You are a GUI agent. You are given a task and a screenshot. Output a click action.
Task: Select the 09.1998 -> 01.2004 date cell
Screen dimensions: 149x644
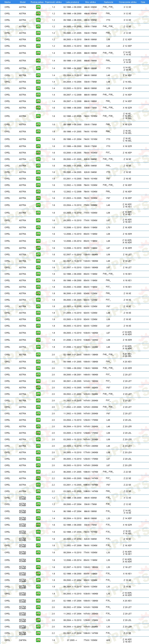click(72, 139)
